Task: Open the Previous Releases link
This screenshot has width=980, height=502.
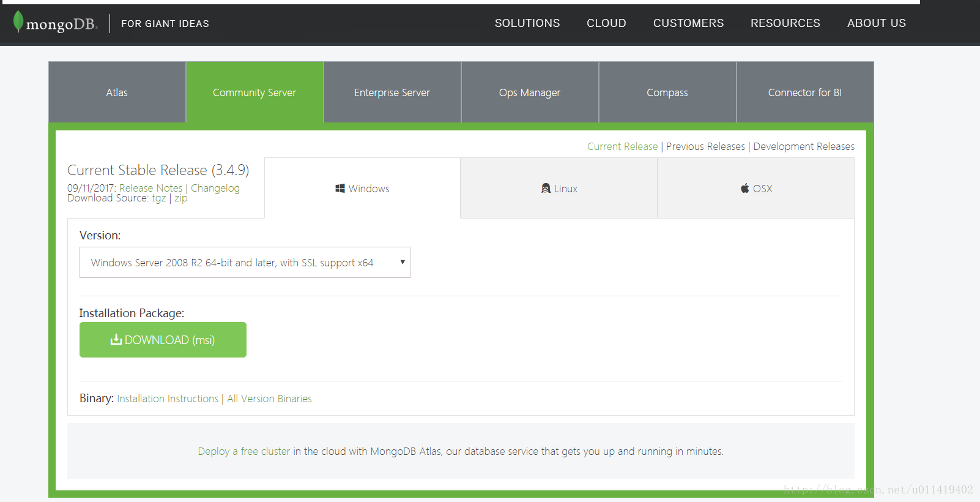Action: [705, 146]
